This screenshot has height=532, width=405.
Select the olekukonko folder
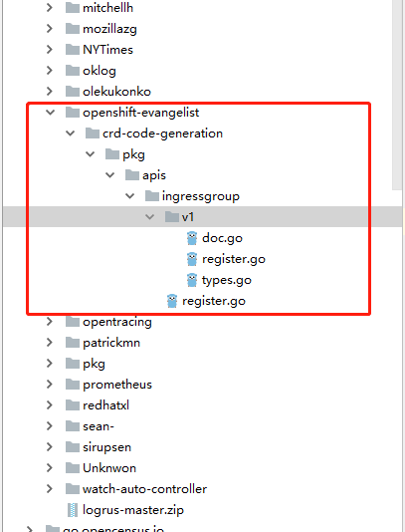[x=116, y=92]
